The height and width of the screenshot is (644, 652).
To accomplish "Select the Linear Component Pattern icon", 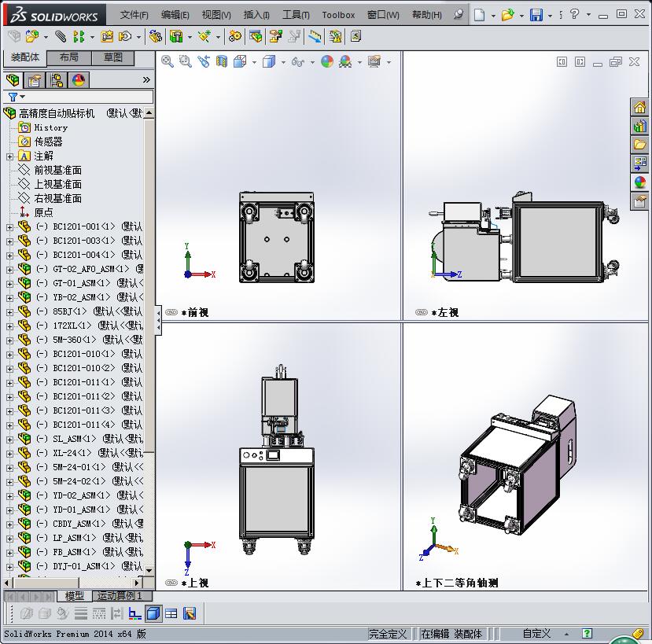I will [x=79, y=37].
